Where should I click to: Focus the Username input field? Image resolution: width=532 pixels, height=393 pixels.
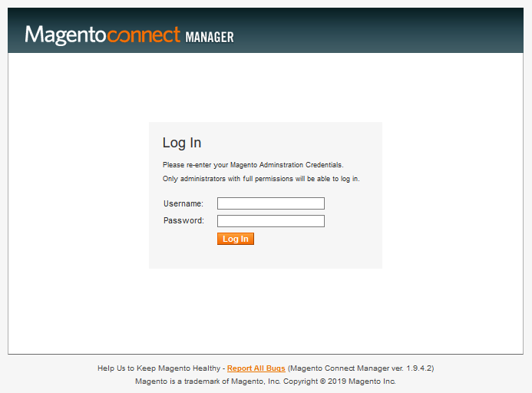click(x=270, y=203)
